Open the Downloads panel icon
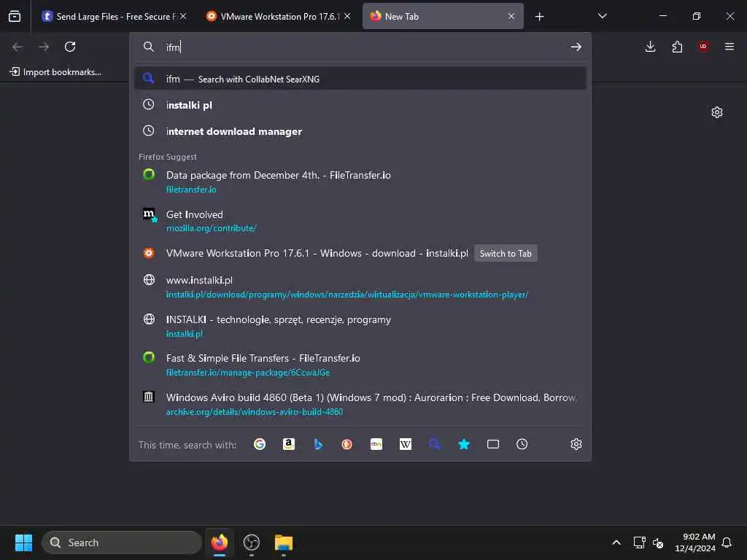747x560 pixels. click(650, 47)
